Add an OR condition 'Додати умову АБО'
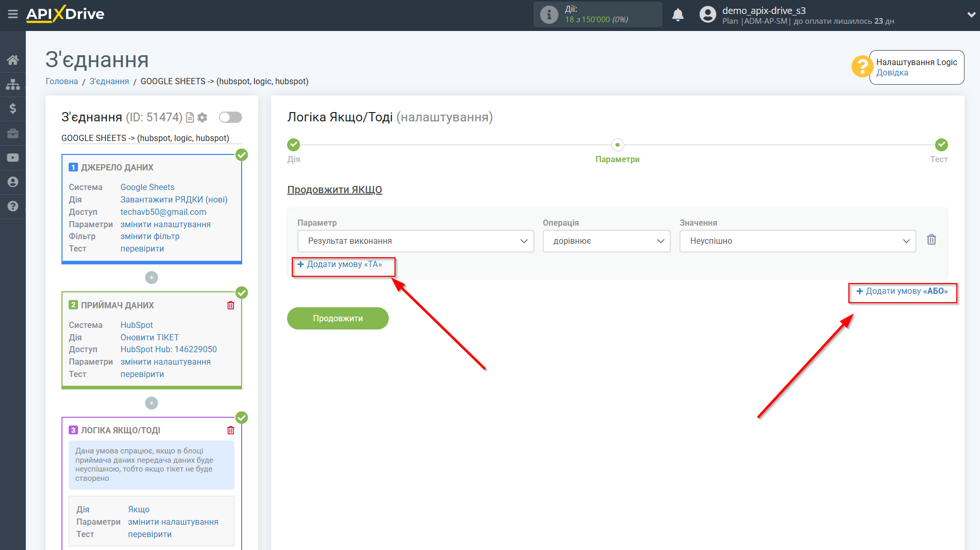Viewport: 980px width, 550px height. pyautogui.click(x=902, y=291)
